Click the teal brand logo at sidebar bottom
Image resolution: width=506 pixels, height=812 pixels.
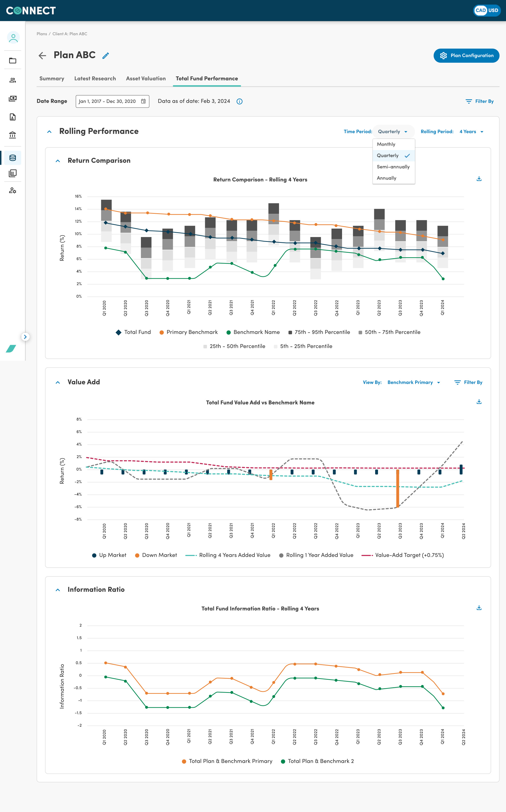tap(11, 349)
